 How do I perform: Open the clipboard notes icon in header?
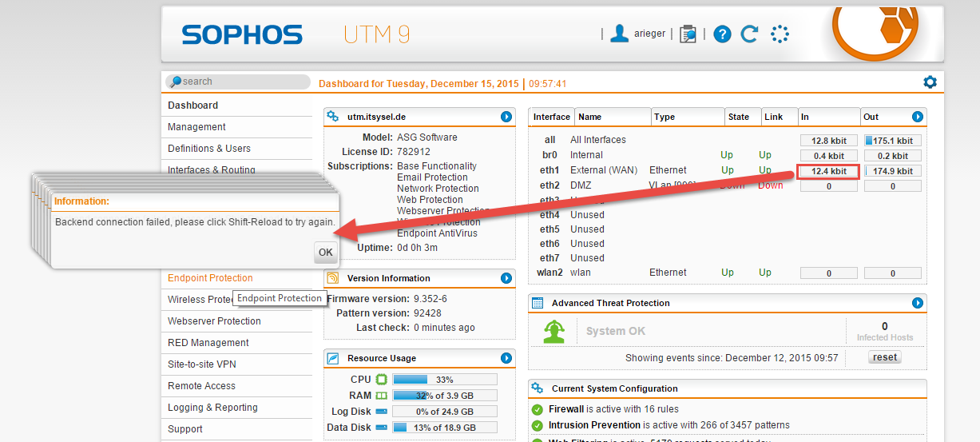pyautogui.click(x=688, y=34)
